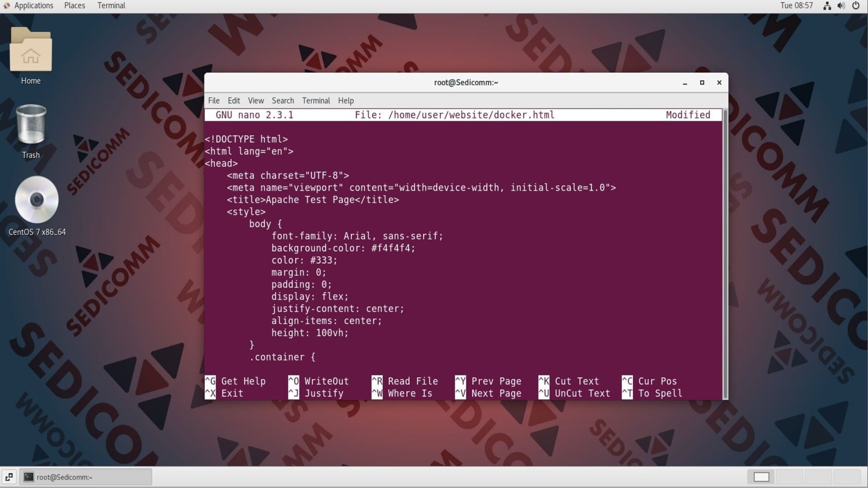Open the Places menu
This screenshot has height=488, width=868.
click(75, 6)
